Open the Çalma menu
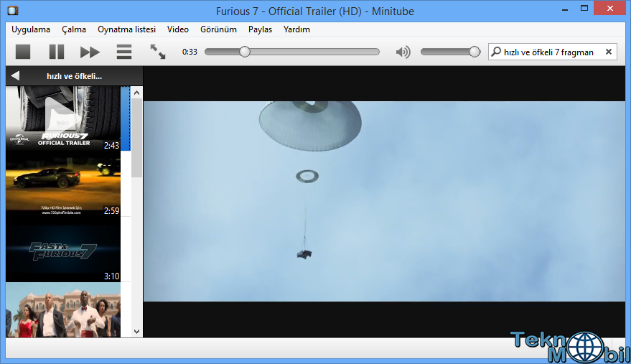The height and width of the screenshot is (364, 631). click(x=74, y=29)
